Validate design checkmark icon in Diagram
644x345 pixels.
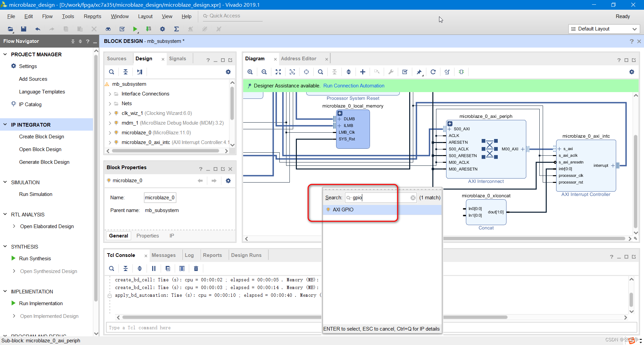tap(405, 72)
